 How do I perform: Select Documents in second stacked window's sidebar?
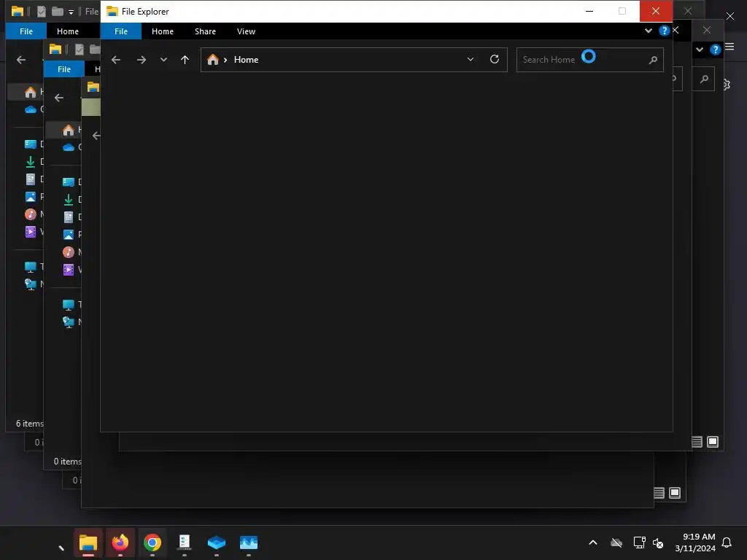(x=69, y=217)
